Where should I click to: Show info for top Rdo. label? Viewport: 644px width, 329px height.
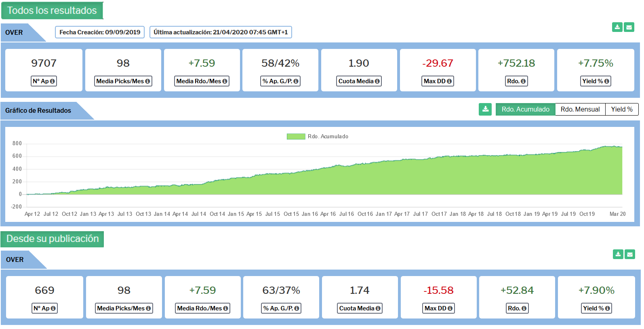point(523,81)
